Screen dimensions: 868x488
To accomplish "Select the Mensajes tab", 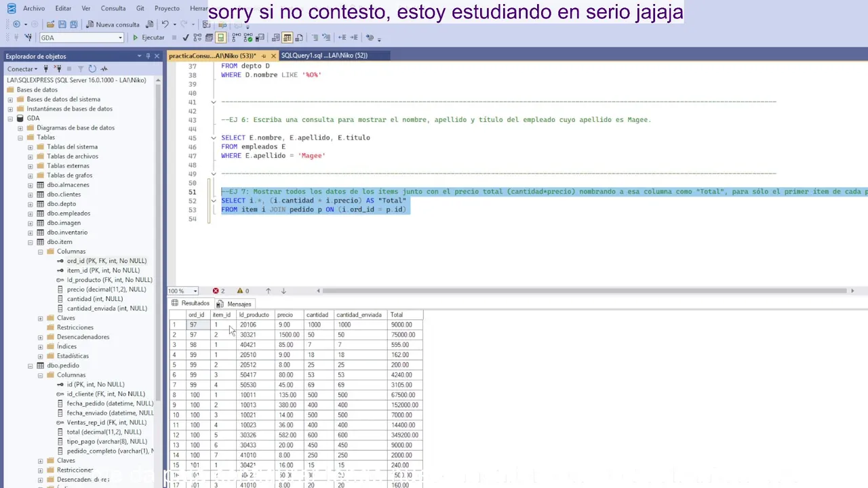I will coord(235,304).
